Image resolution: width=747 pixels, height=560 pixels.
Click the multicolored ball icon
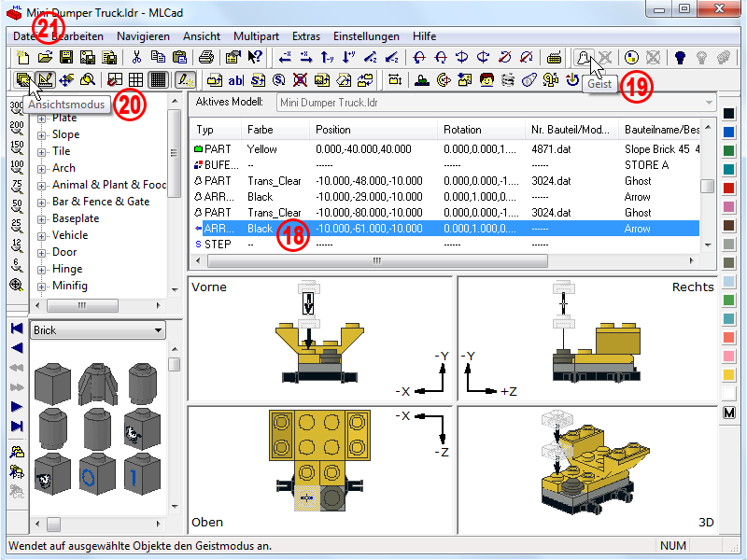[x=631, y=58]
